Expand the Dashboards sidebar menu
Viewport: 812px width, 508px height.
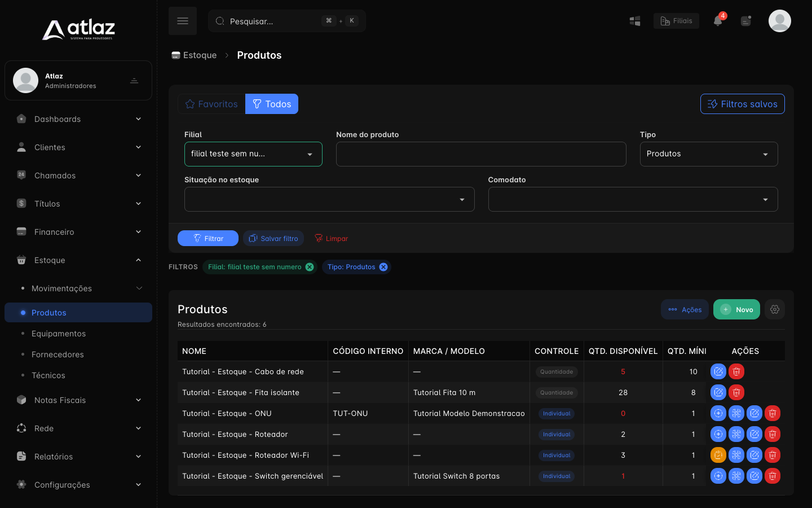(x=78, y=119)
